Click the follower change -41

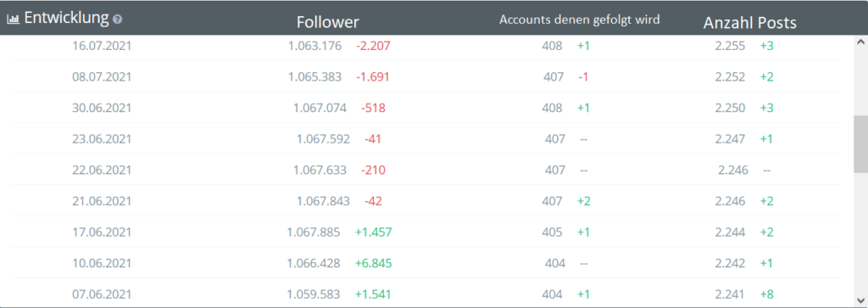click(373, 138)
